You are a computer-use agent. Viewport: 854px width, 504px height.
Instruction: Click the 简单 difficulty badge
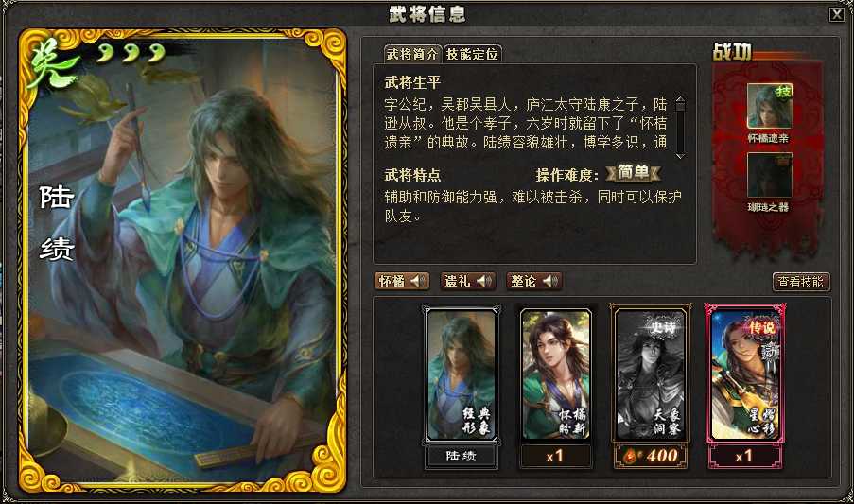click(634, 173)
